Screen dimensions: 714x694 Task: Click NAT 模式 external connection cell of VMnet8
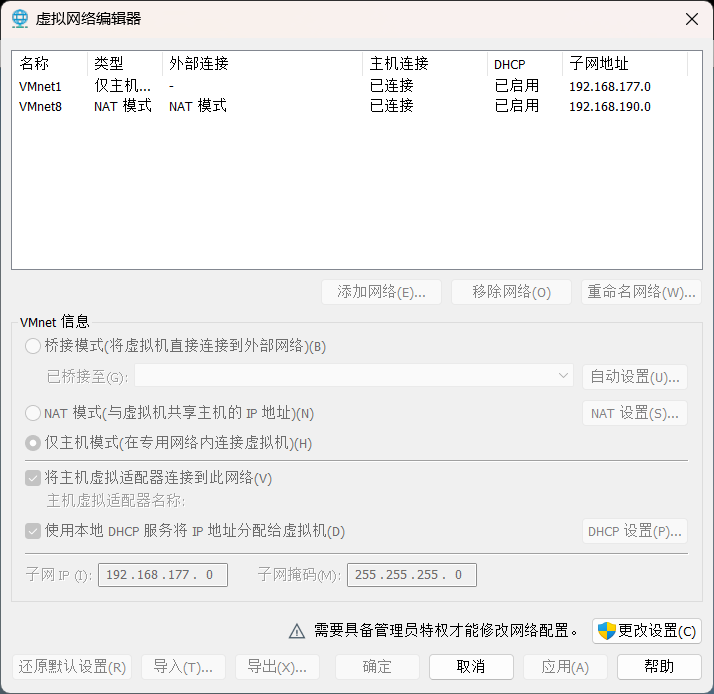pos(198,106)
